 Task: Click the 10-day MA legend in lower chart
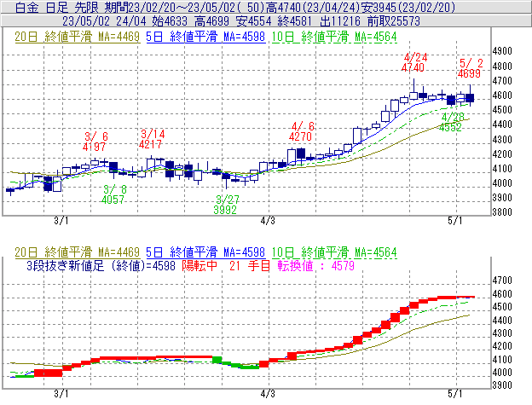coord(334,252)
